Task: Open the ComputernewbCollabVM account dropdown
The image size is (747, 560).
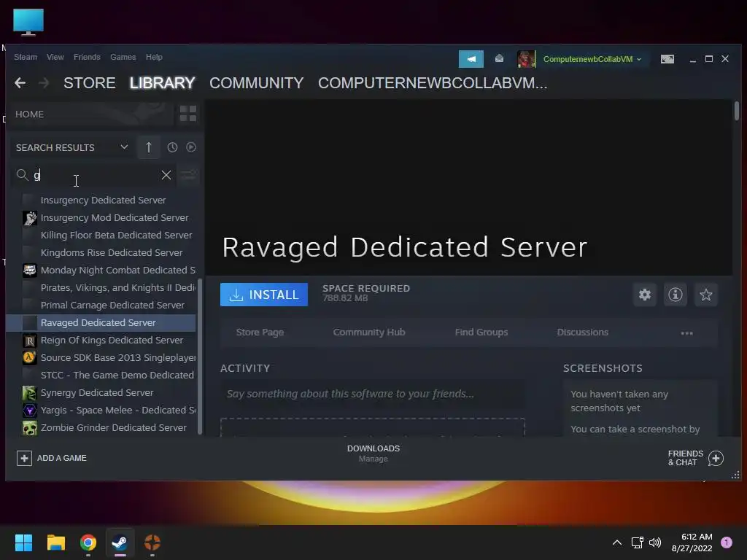Action: tap(592, 59)
